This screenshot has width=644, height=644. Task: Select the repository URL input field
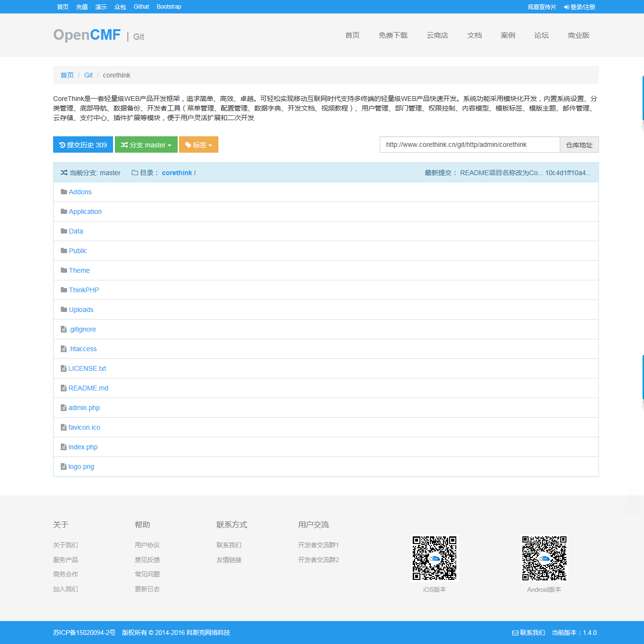coord(469,145)
